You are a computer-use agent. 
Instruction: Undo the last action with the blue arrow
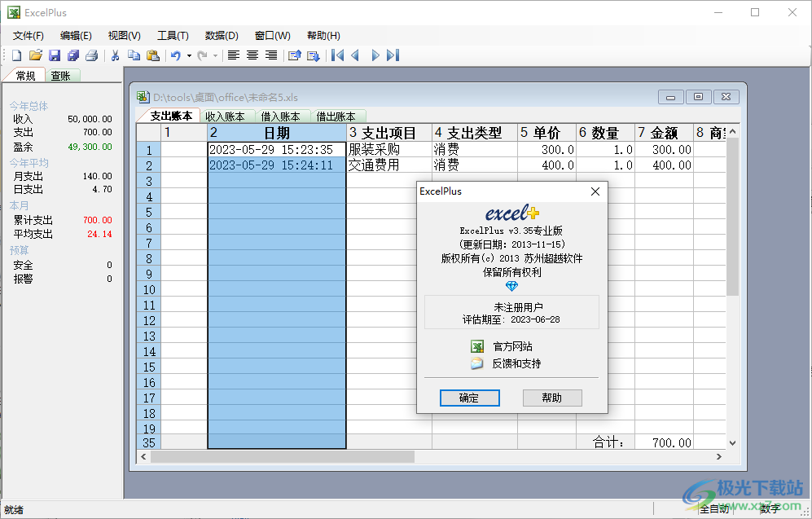tap(176, 55)
